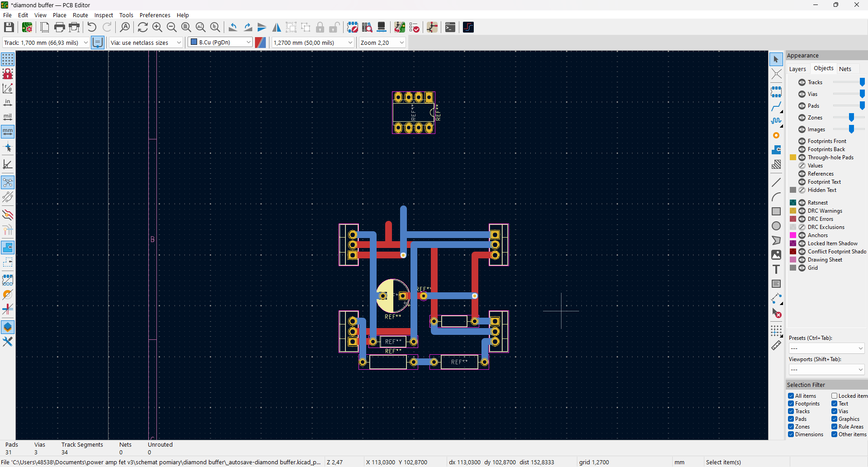Screen dimensions: 868x467
Task: Run the Design Rules Checker
Action: (x=414, y=27)
